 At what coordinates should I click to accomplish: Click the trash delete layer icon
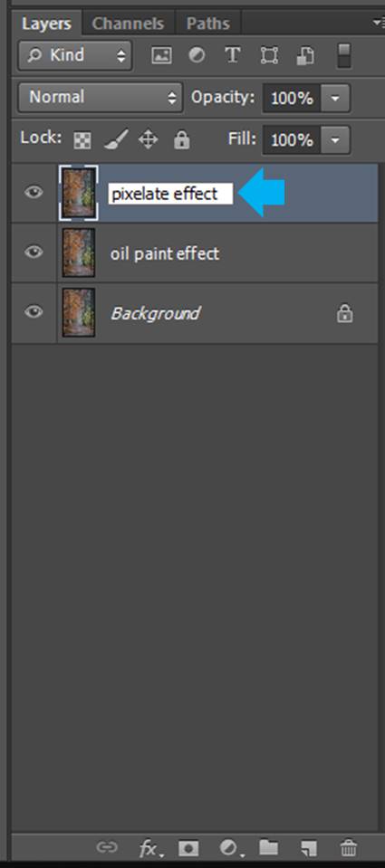coord(348,847)
